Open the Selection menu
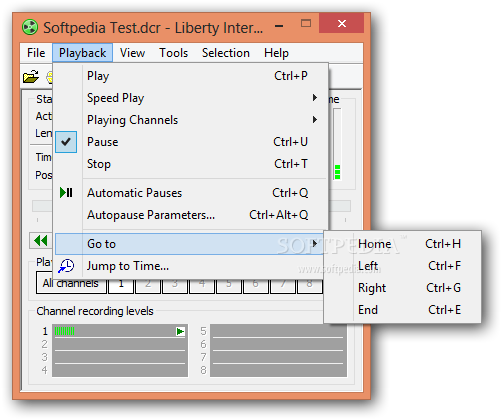The width and height of the screenshot is (502, 420). point(226,53)
